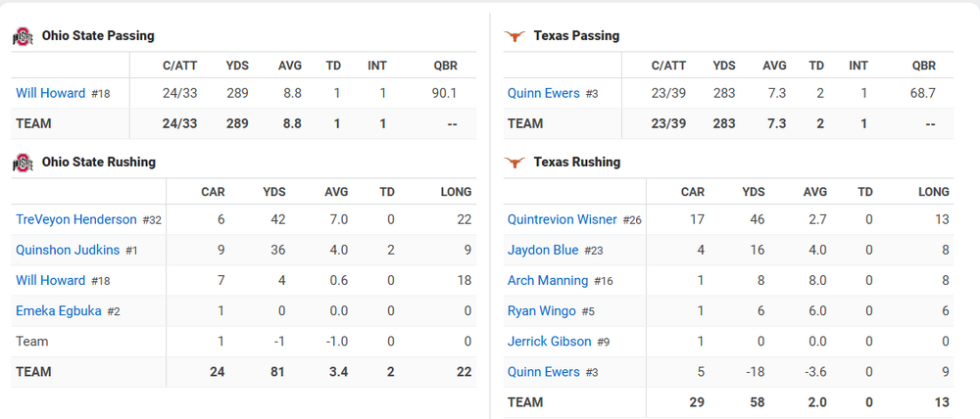
Task: Click C/ATT header in Texas Passing table
Action: pyautogui.click(x=669, y=66)
